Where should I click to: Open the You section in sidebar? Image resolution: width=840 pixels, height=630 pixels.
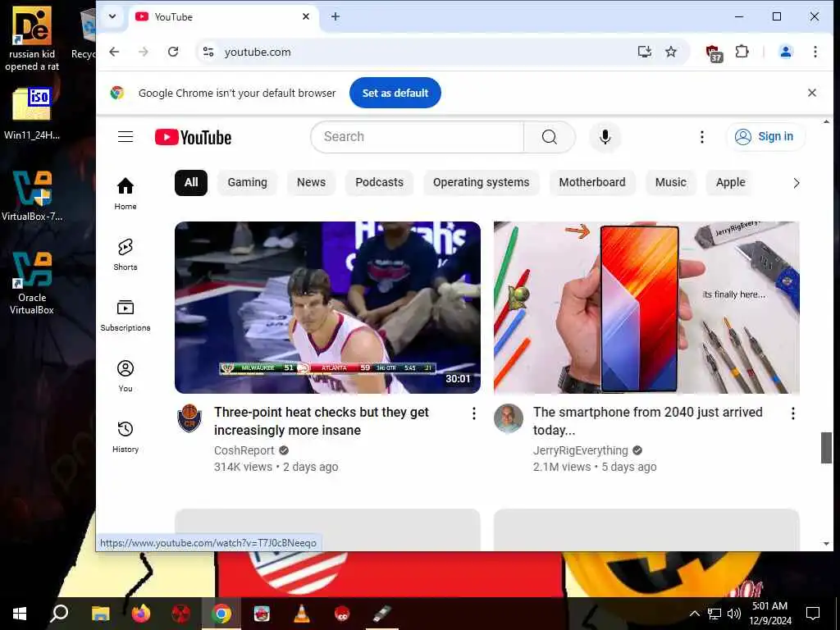coord(126,376)
